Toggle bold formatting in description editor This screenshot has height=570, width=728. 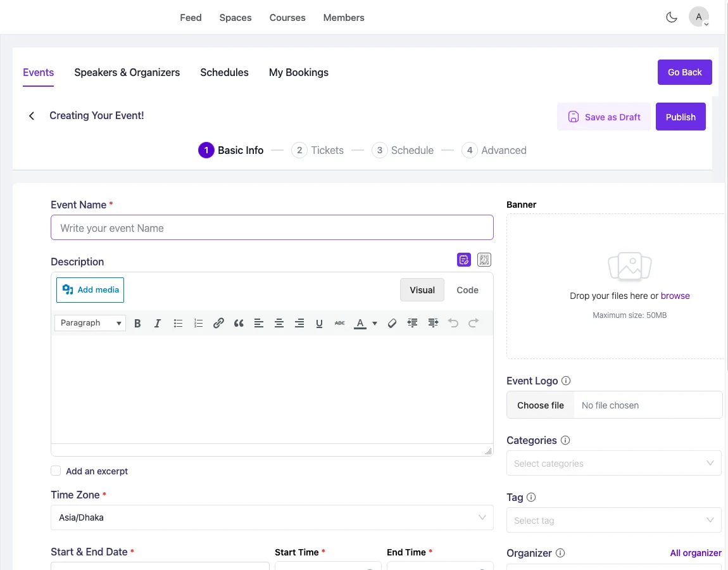click(x=137, y=324)
